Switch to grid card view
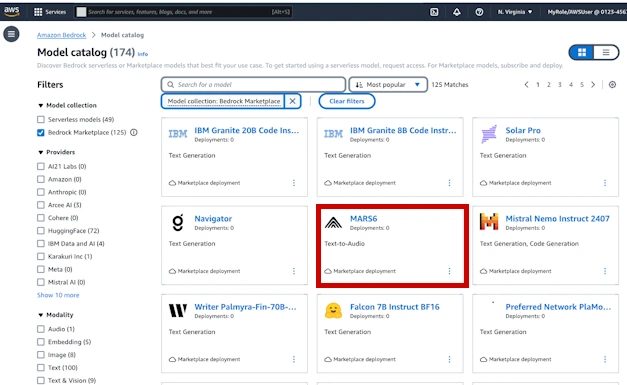 click(582, 52)
